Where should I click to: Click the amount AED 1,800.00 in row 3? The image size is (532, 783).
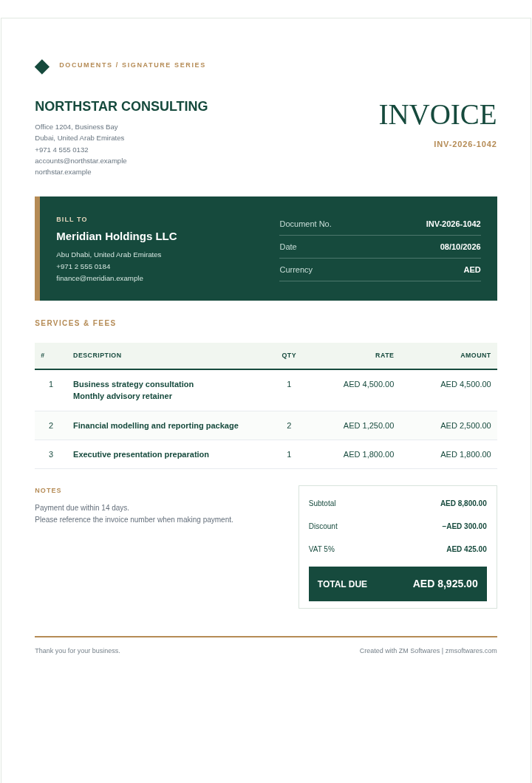pos(465,454)
